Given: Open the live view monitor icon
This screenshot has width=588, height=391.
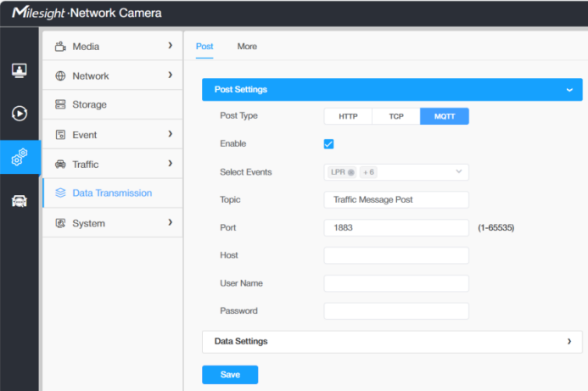Looking at the screenshot, I should [x=20, y=70].
